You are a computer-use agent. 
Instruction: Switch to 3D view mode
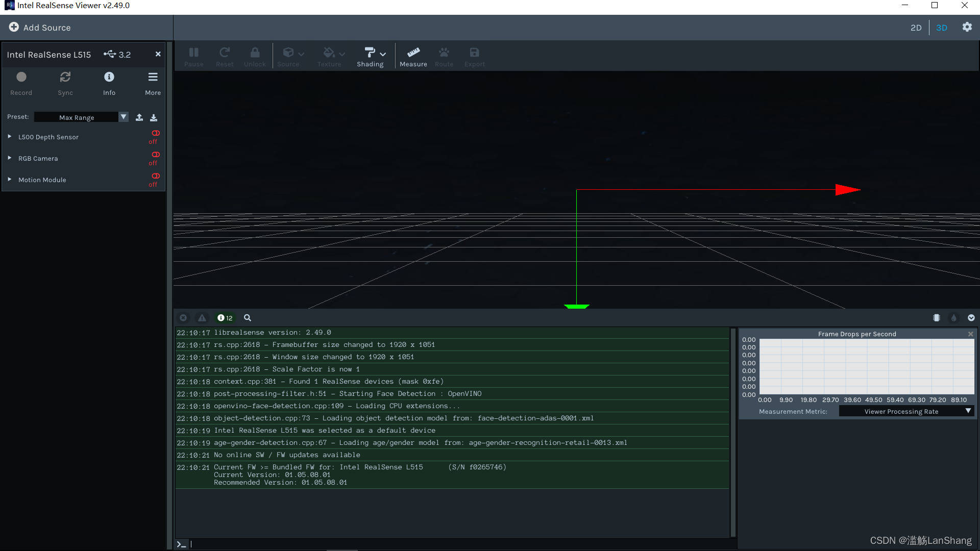tap(941, 28)
